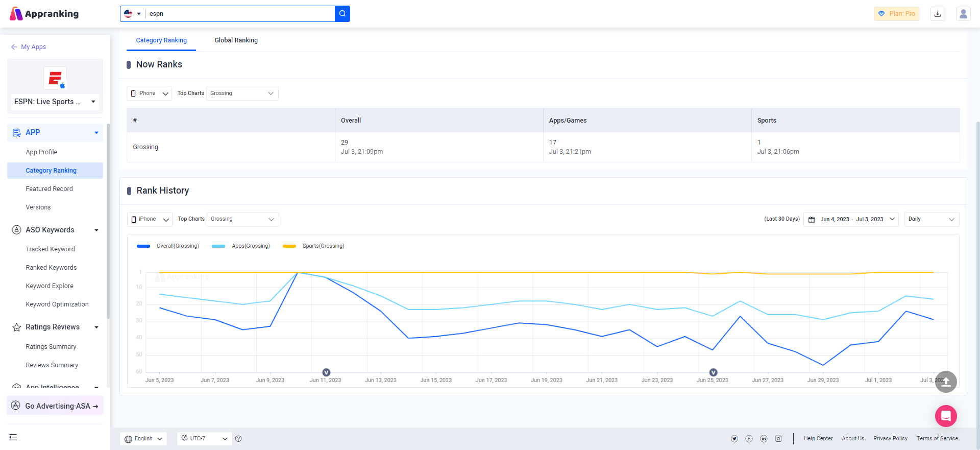The height and width of the screenshot is (450, 980).
Task: Collapse the ASO Keywords section
Action: [x=96, y=230]
